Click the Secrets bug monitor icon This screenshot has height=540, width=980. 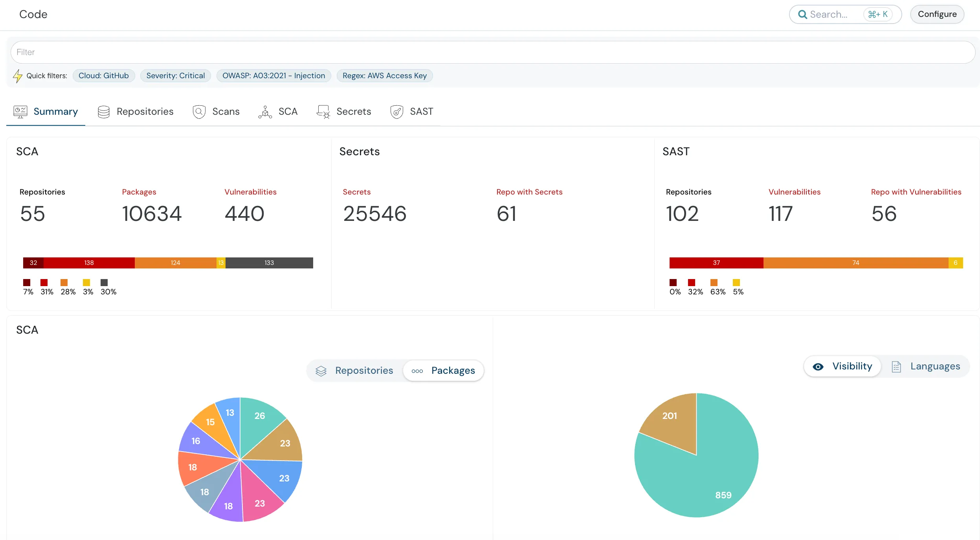(x=323, y=112)
